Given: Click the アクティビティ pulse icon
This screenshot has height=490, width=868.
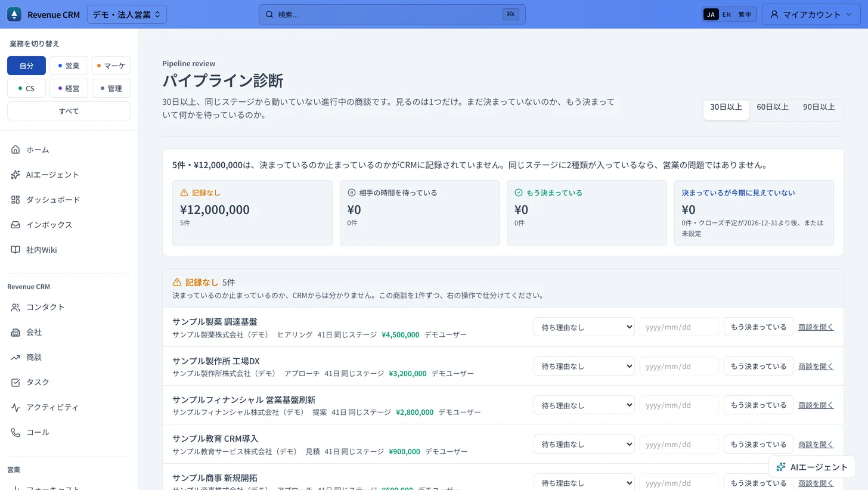Looking at the screenshot, I should (15, 407).
